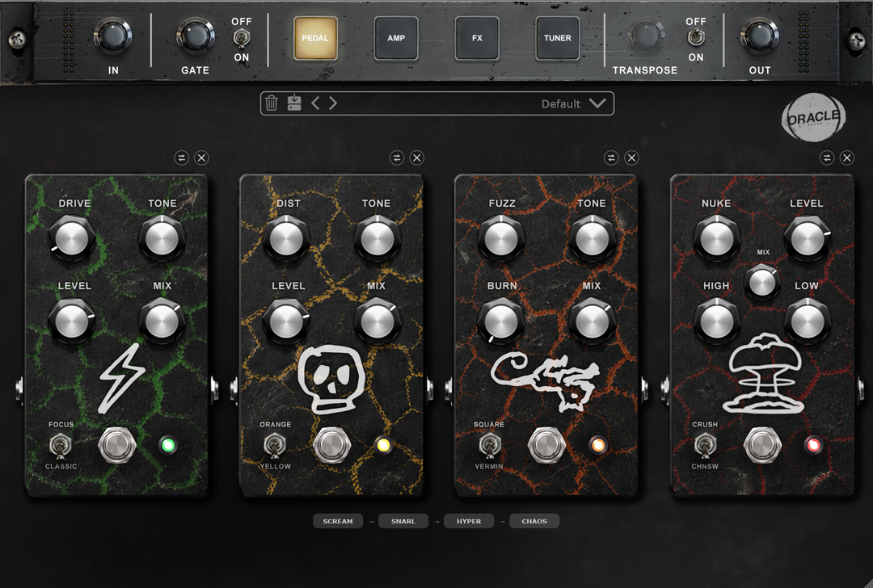Viewport: 873px width, 588px height.
Task: Switch to the FX section
Action: point(477,38)
